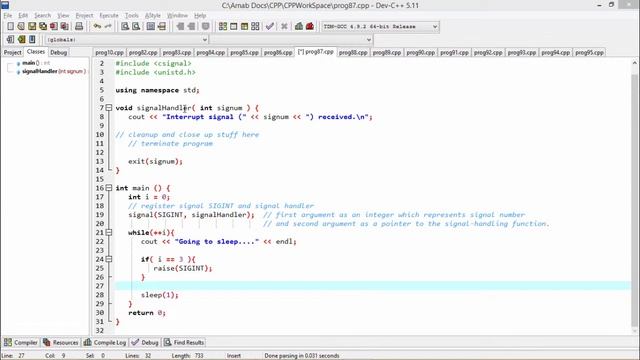Viewport: 640px width, 360px height.
Task: Open the Search menu
Action: 42,16
